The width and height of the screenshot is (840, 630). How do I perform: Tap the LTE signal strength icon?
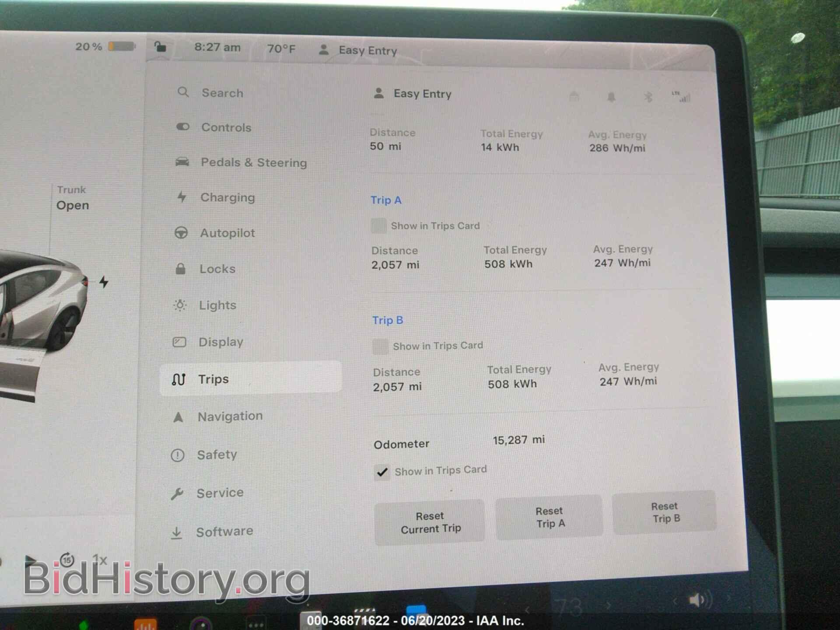[682, 97]
